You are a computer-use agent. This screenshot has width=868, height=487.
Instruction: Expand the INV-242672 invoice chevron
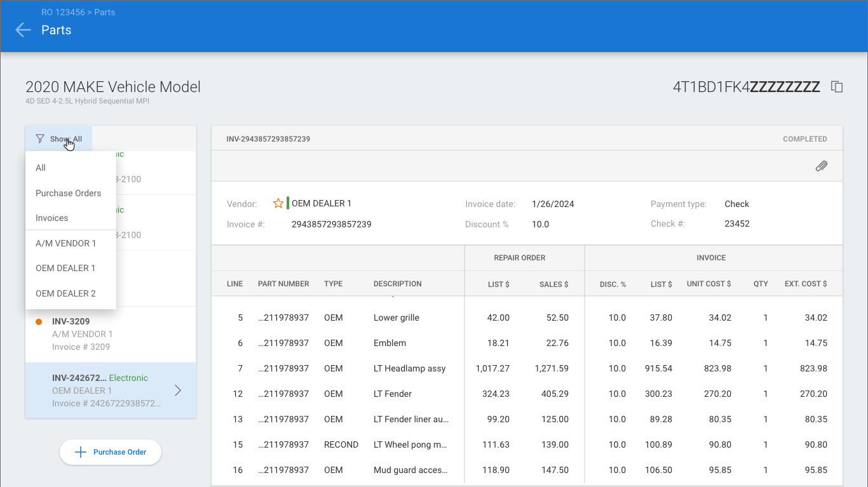pyautogui.click(x=178, y=390)
